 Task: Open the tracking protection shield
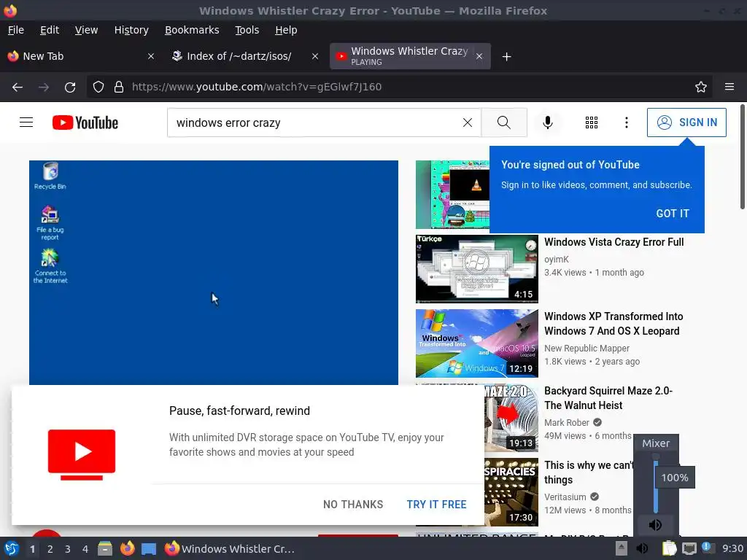98,87
